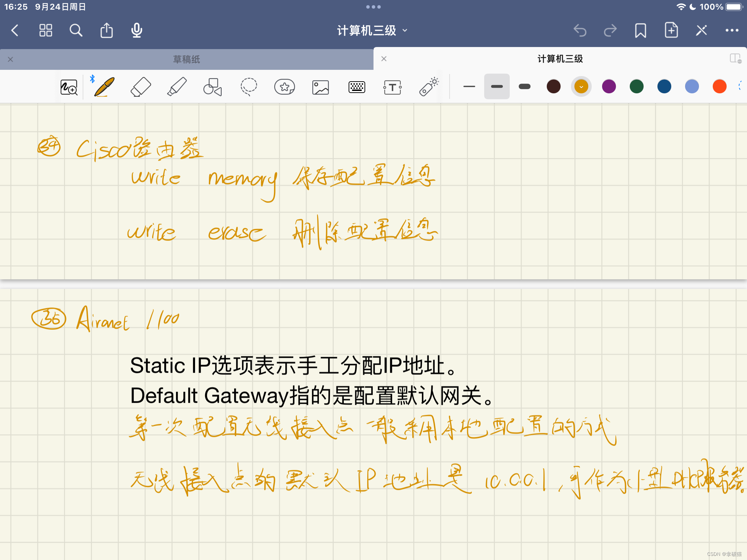This screenshot has width=747, height=560.
Task: Go back with the back arrow
Action: [15, 30]
